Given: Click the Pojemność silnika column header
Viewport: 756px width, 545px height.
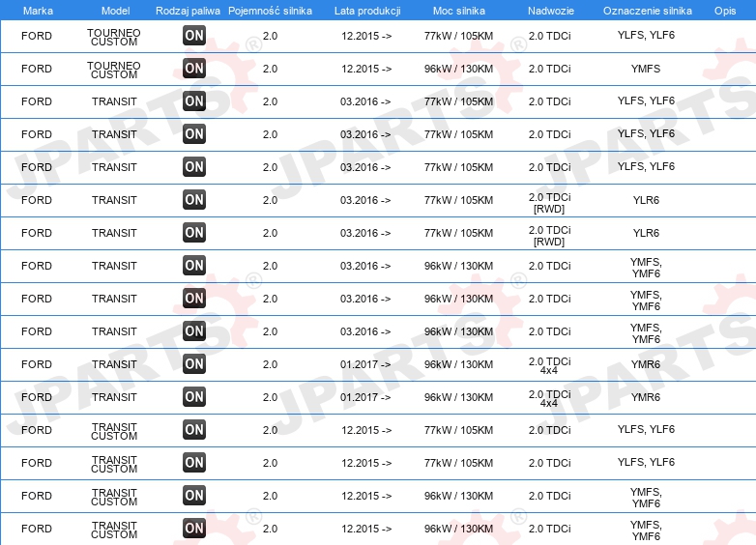Looking at the screenshot, I should (270, 11).
